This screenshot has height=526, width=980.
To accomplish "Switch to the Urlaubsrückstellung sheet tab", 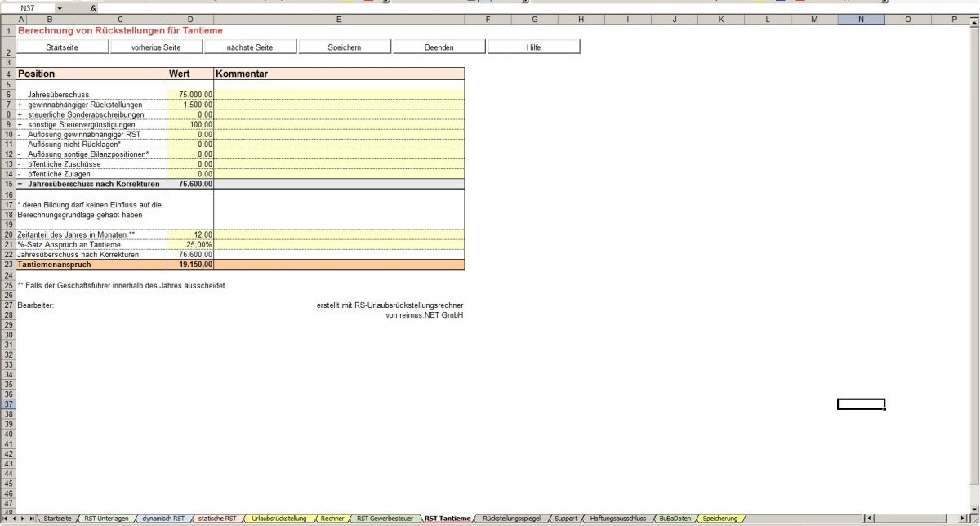I will [x=279, y=519].
